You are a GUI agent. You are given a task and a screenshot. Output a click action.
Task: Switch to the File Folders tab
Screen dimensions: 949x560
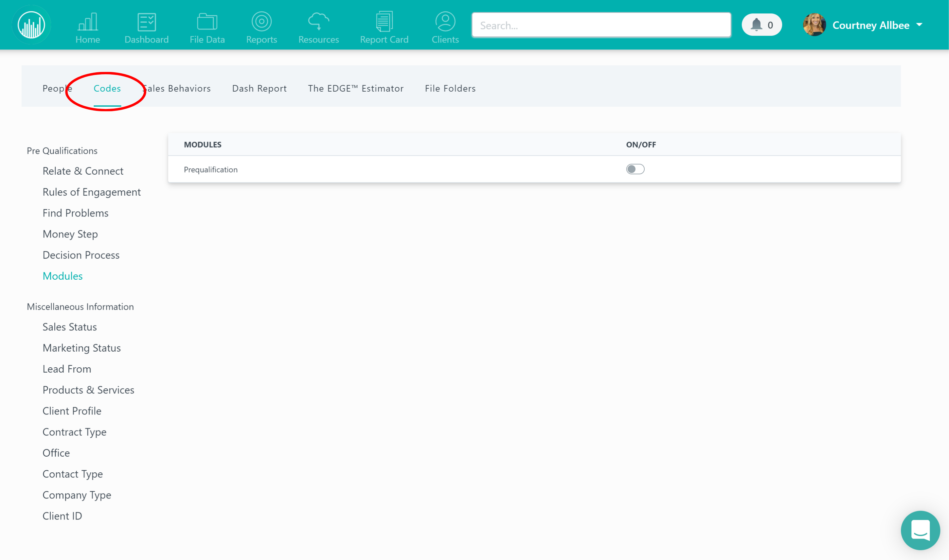[450, 88]
